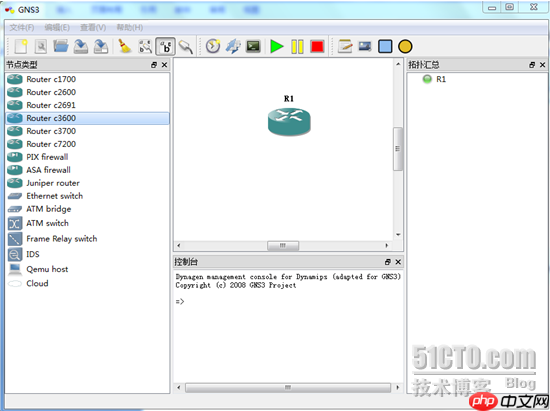550x411 pixels.
Task: Click canvas scroll right arrow
Action: click(387, 245)
